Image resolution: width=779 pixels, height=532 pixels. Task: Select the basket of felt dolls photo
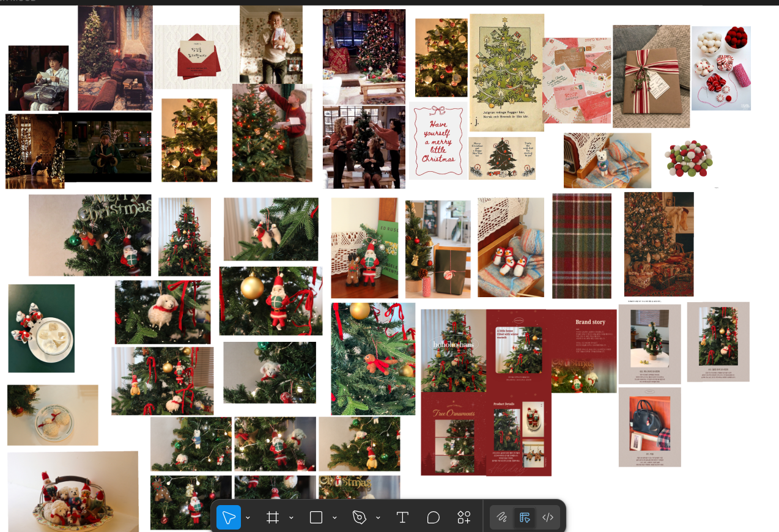pyautogui.click(x=73, y=492)
